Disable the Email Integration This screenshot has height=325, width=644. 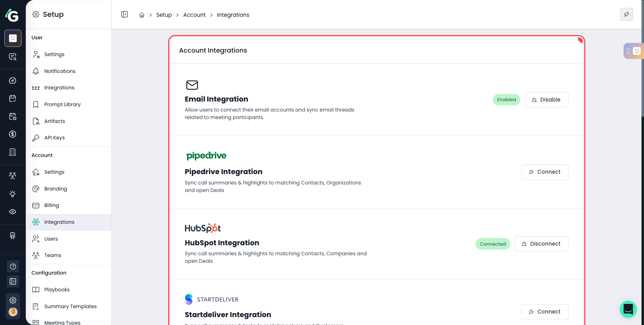pos(546,100)
